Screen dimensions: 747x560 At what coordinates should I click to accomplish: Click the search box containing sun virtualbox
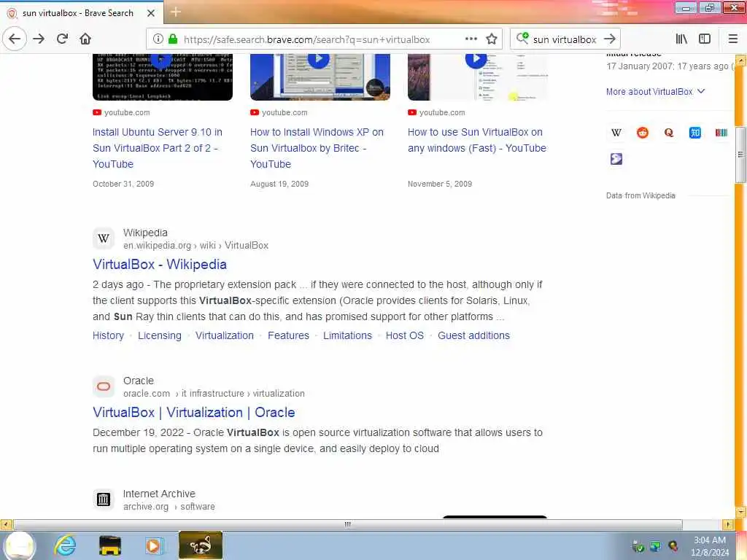point(564,39)
